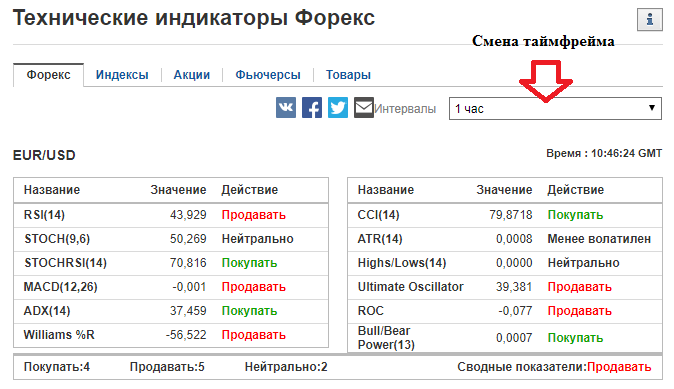Click 'Продавать' action in the Ultimate Oscillator row

[579, 287]
